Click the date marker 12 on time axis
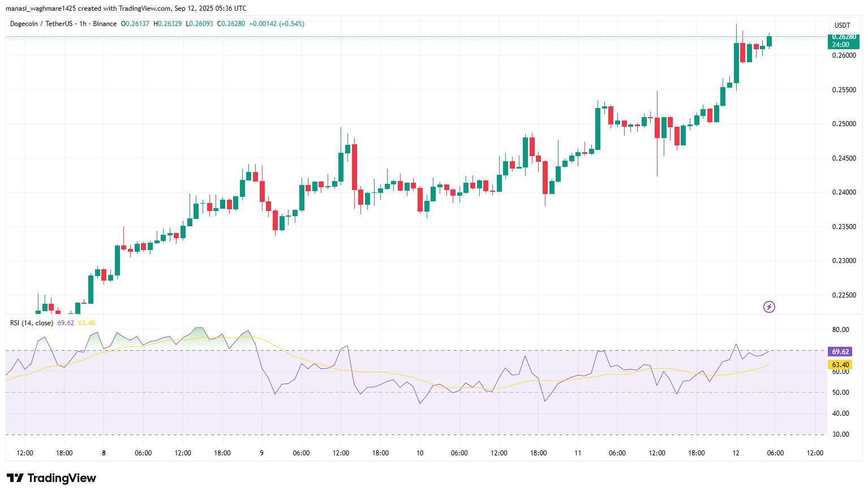The image size is (868, 495). pyautogui.click(x=736, y=453)
